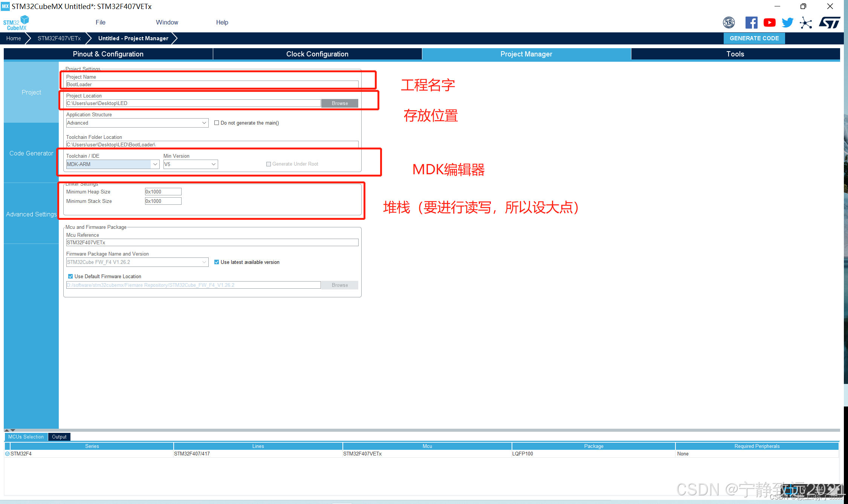The height and width of the screenshot is (504, 848).
Task: Click the STM32F407VETx breadcrumb
Action: (x=59, y=38)
